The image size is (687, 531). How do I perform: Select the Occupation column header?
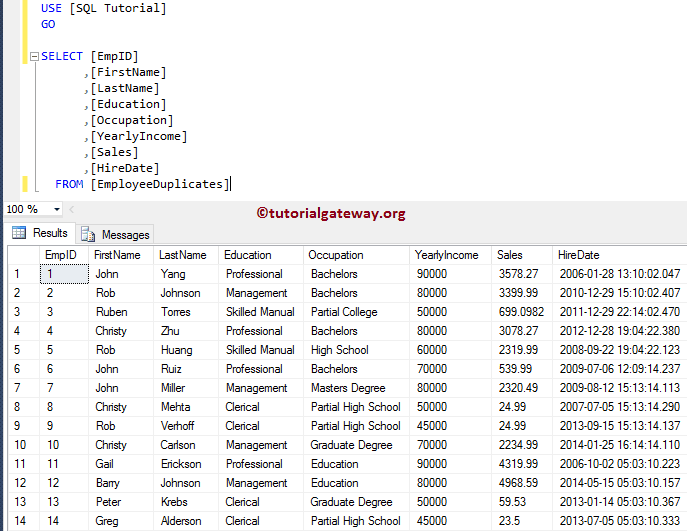356,255
